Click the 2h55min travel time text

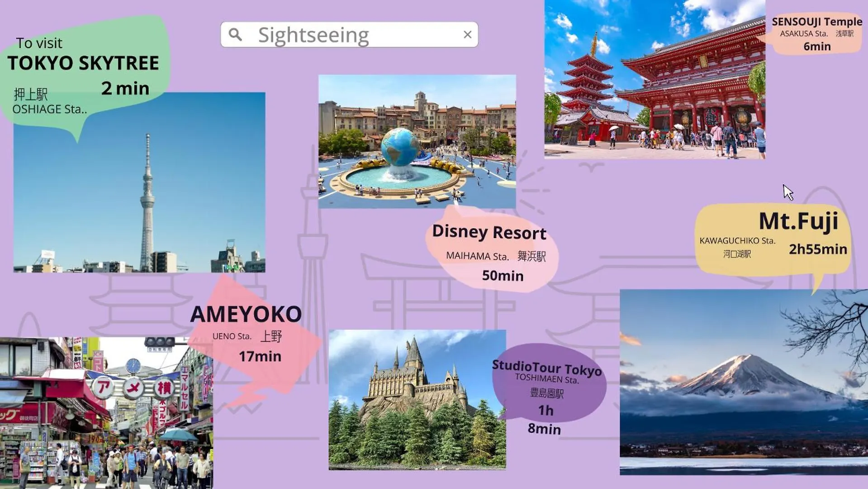point(817,249)
